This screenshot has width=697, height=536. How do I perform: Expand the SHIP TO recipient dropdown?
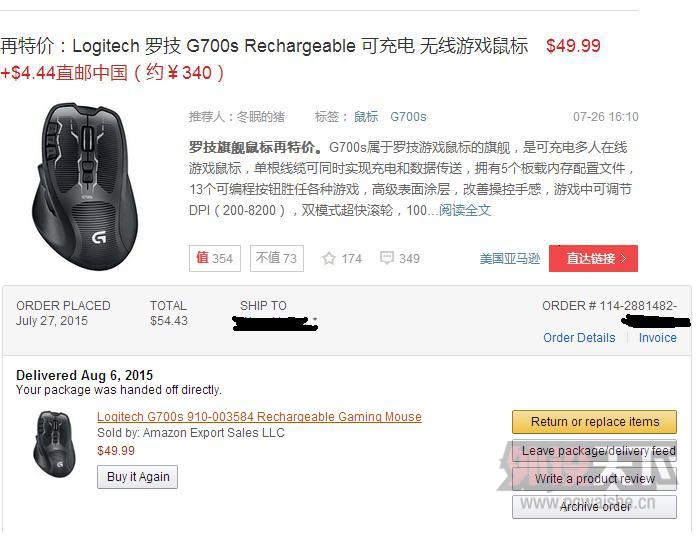[275, 322]
